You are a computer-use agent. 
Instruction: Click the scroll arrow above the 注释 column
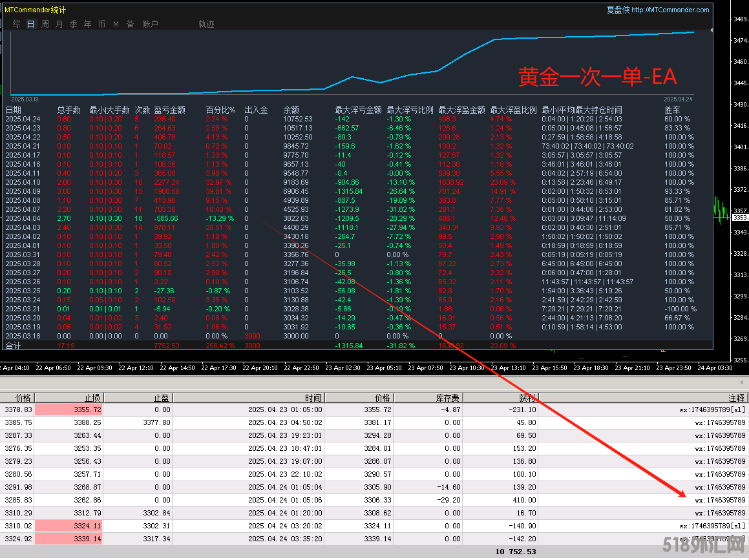741,382
